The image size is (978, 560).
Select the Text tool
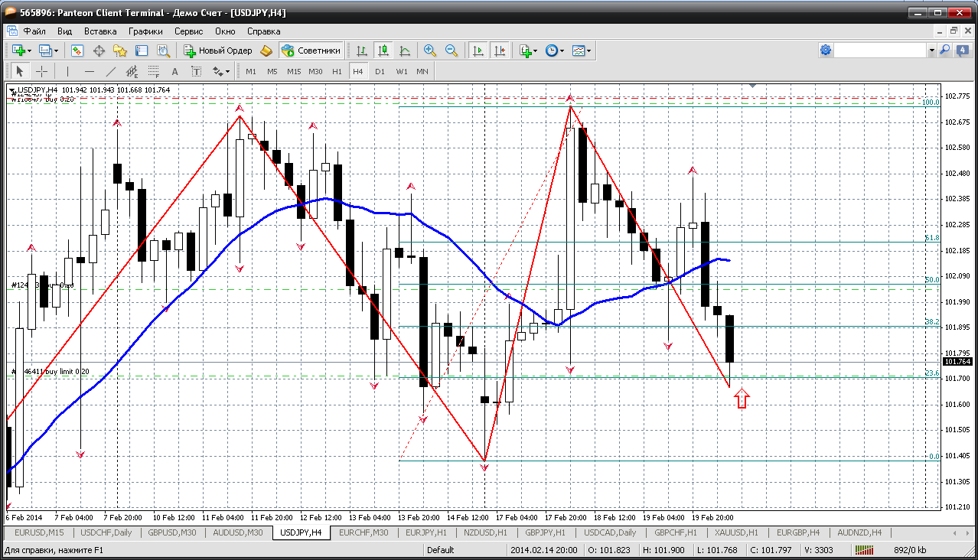pyautogui.click(x=174, y=71)
